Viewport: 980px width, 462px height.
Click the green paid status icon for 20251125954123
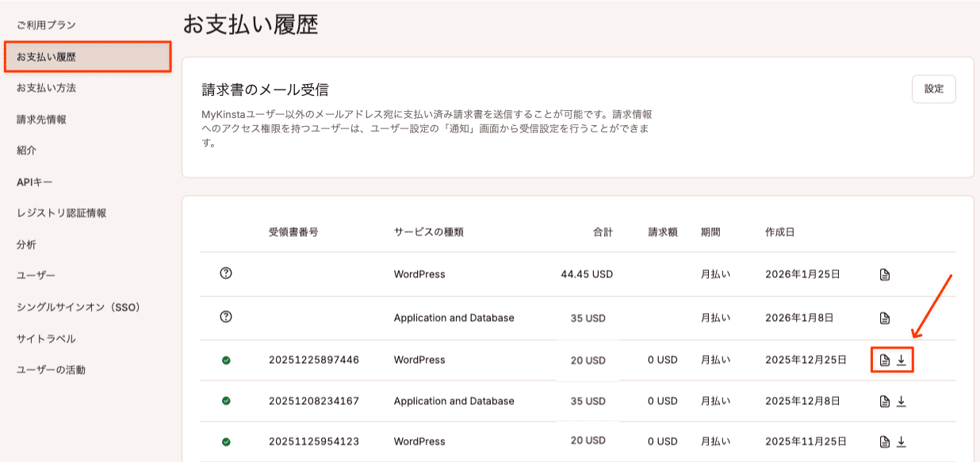(x=227, y=441)
